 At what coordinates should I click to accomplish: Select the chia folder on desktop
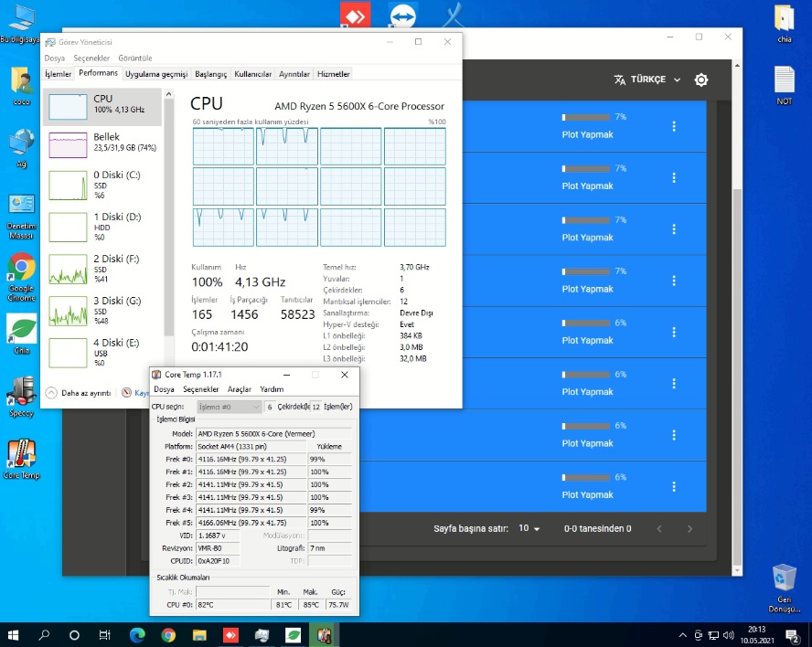(784, 23)
